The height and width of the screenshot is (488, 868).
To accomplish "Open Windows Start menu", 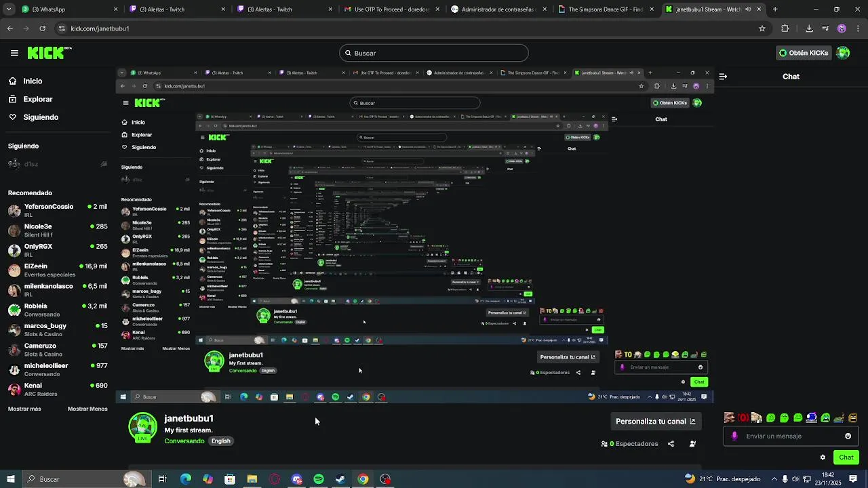I will click(10, 479).
